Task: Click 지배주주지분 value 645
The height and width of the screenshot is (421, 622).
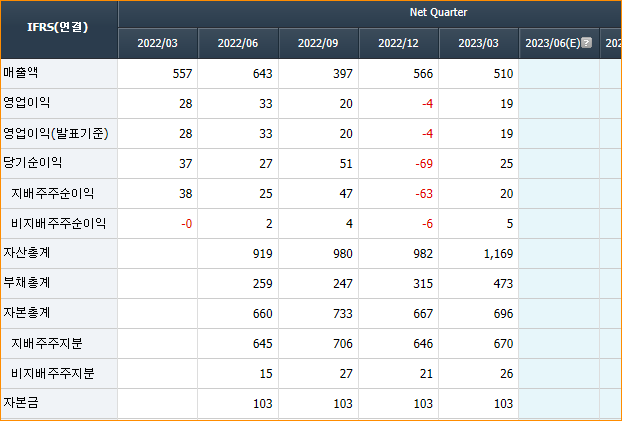Action: point(263,344)
